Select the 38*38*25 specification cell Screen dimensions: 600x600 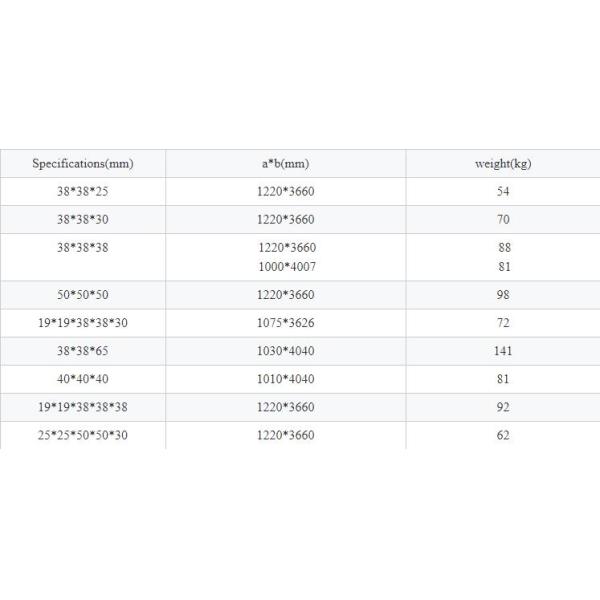pyautogui.click(x=83, y=191)
